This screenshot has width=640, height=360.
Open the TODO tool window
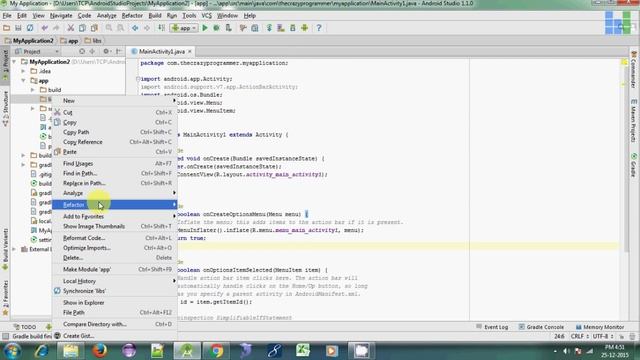[24, 327]
